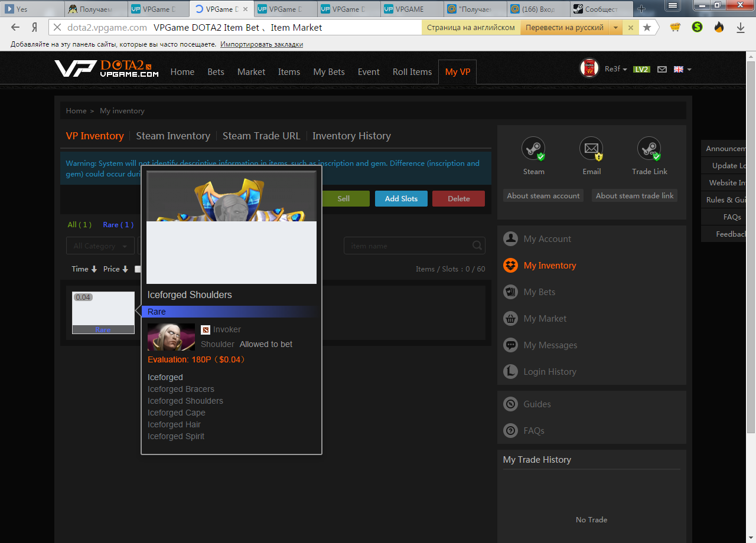Click the Перевести на русский translate button
Screen dimensions: 756x543
pos(565,27)
